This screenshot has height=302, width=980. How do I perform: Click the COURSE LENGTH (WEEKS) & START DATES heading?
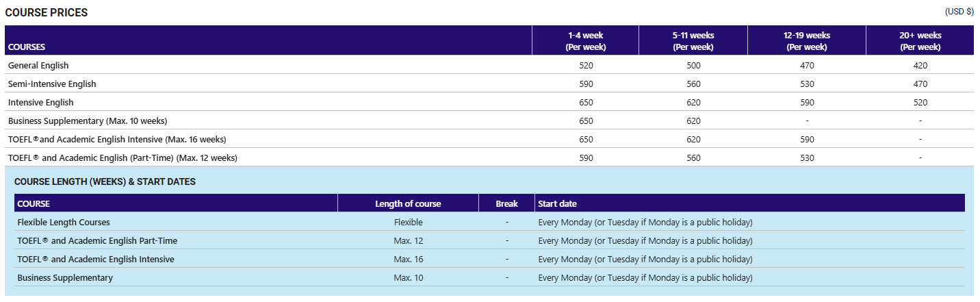[x=105, y=182]
